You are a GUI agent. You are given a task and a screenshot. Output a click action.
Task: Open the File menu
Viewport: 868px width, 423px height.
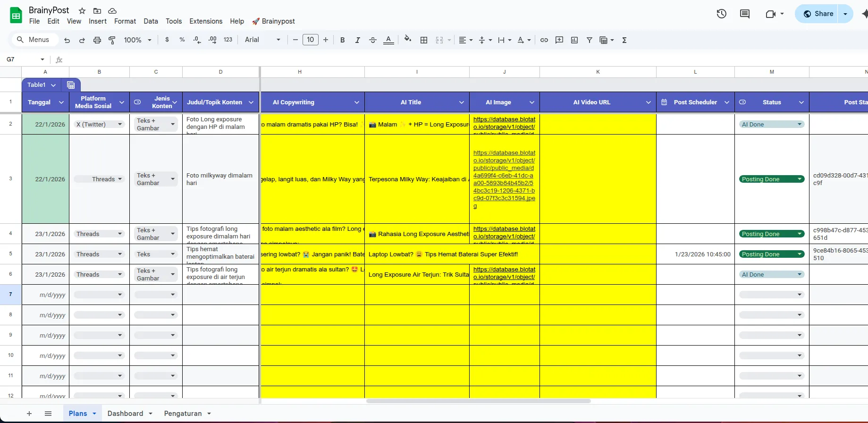tap(34, 21)
